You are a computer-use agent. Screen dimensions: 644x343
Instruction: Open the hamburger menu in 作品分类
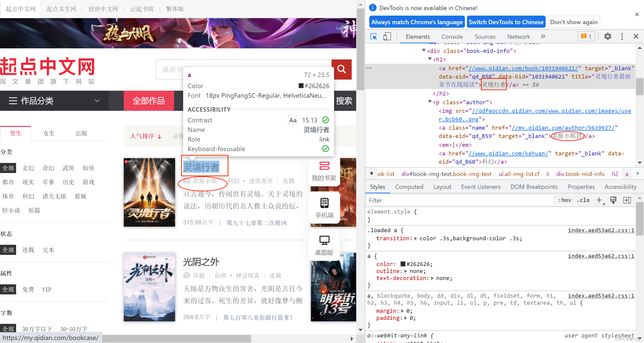coord(13,101)
